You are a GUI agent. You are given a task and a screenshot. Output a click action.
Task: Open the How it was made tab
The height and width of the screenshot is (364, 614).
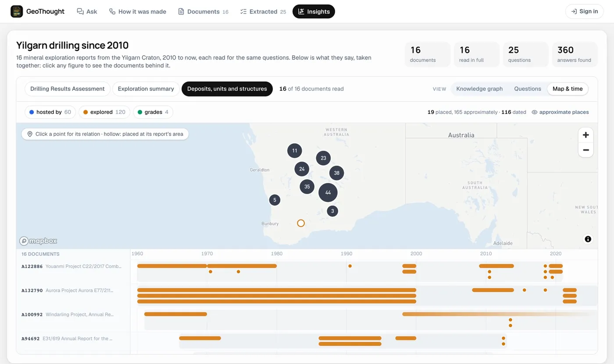[x=138, y=11]
